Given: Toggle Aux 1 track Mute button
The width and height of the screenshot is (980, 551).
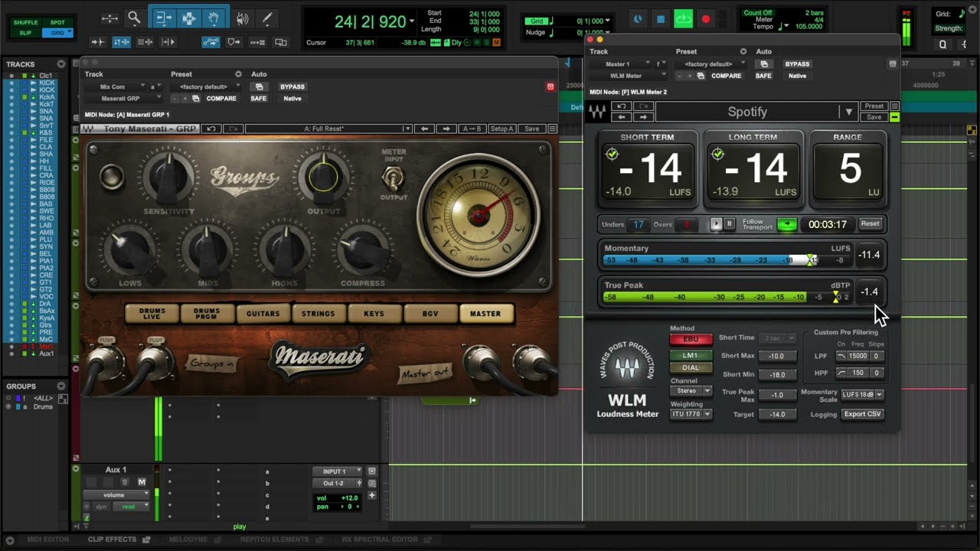Looking at the screenshot, I should point(142,482).
